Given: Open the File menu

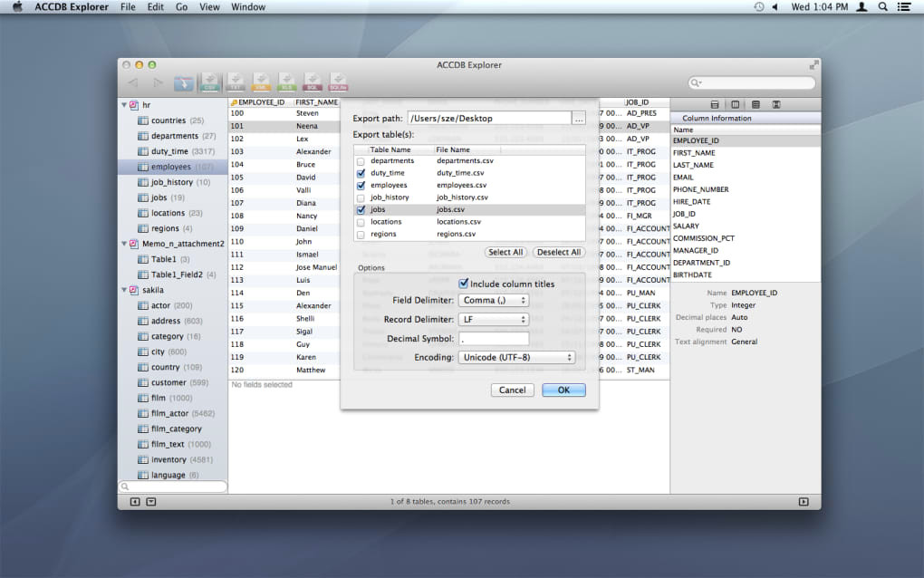Looking at the screenshot, I should click(x=128, y=7).
